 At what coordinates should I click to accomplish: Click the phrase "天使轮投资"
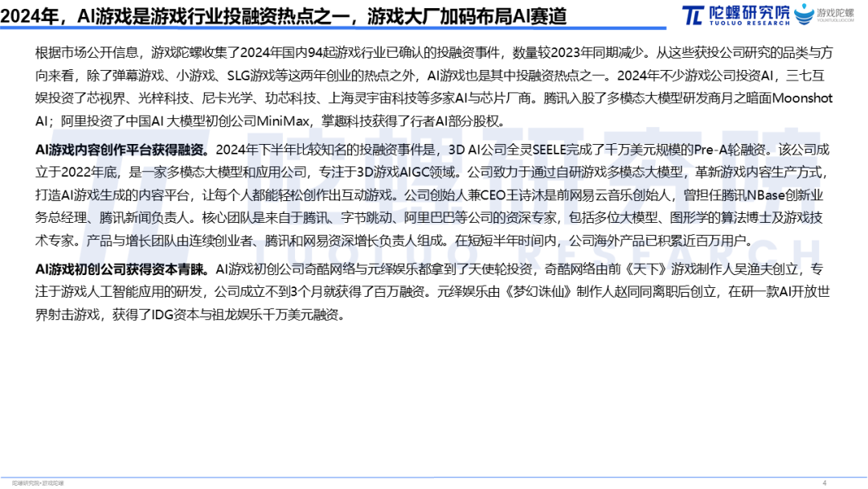click(x=500, y=269)
